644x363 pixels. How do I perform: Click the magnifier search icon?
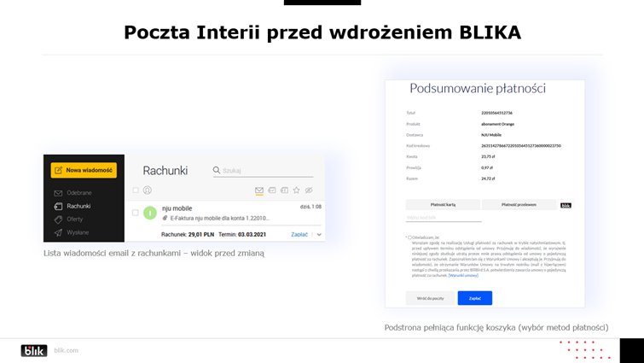217,170
